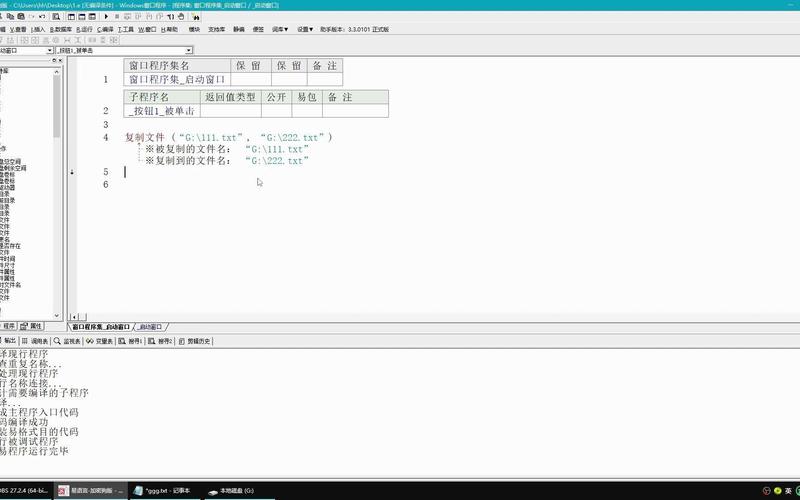Open the 搜寻2 search results tab
The height and width of the screenshot is (500, 800).
coord(163,341)
